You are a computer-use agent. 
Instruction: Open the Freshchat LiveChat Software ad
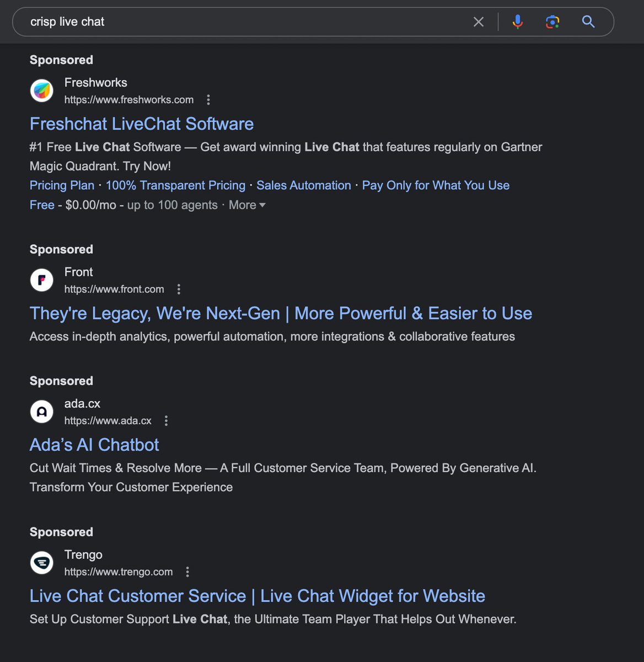142,124
